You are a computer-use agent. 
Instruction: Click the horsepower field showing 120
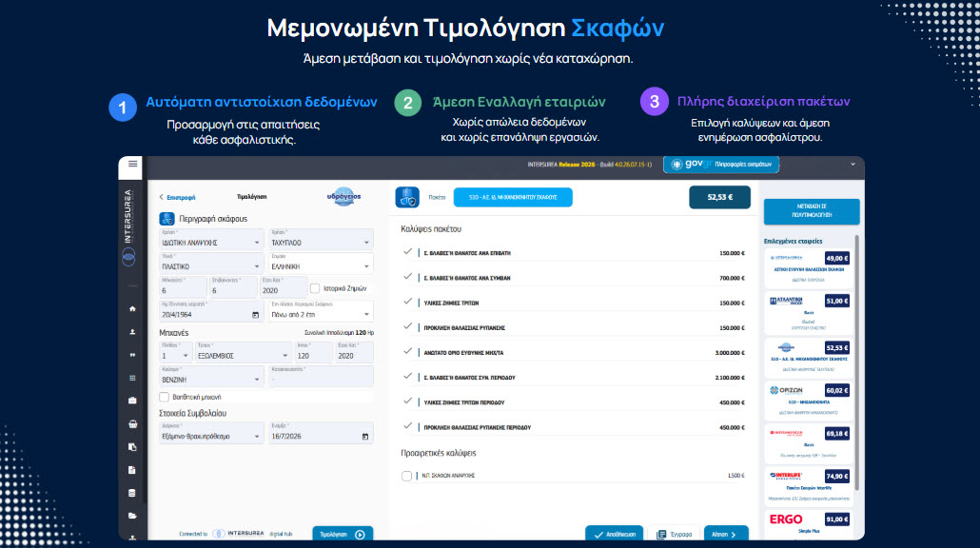tap(314, 352)
